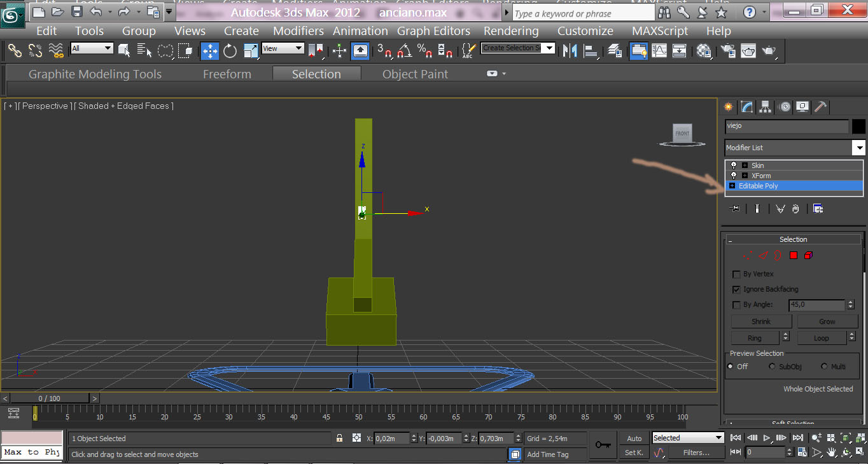
Task: Activate the Unlink Selection tool
Action: tap(35, 50)
